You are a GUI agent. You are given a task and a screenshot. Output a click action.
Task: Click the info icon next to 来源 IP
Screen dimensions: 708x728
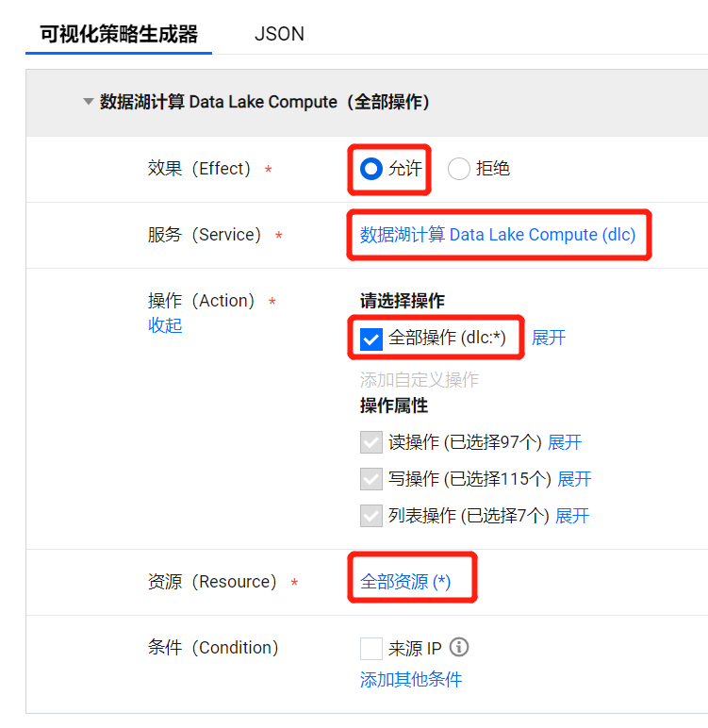(x=459, y=648)
